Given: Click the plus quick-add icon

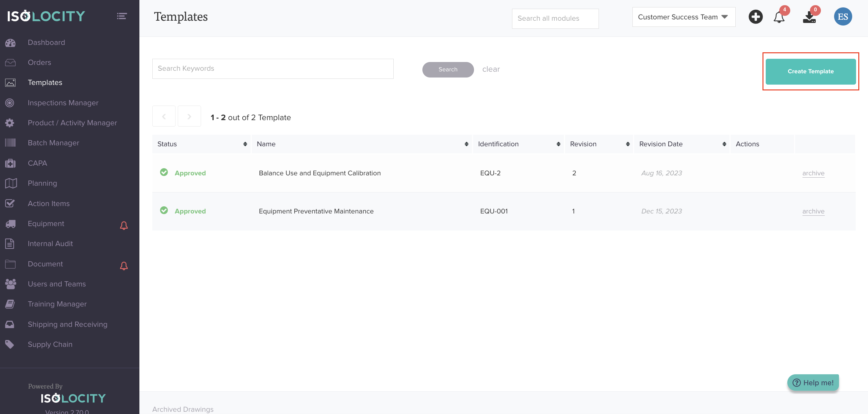Looking at the screenshot, I should 755,17.
